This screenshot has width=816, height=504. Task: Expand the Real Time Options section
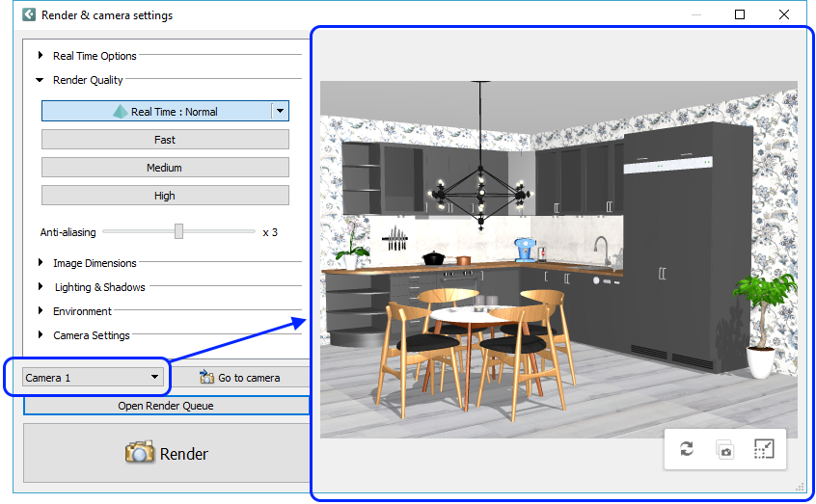41,55
